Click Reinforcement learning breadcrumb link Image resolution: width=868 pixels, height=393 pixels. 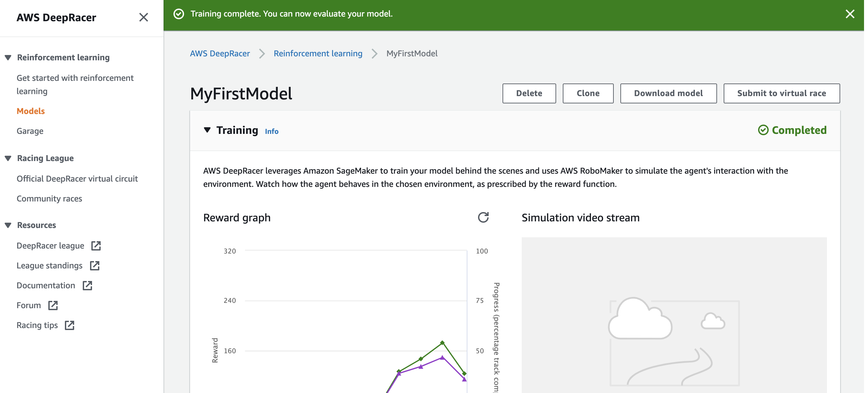click(318, 53)
